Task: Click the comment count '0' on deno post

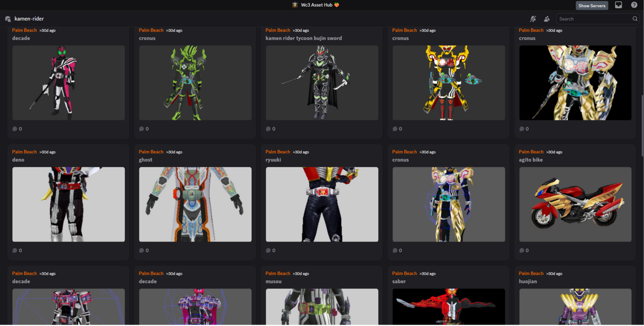Action: pyautogui.click(x=21, y=251)
